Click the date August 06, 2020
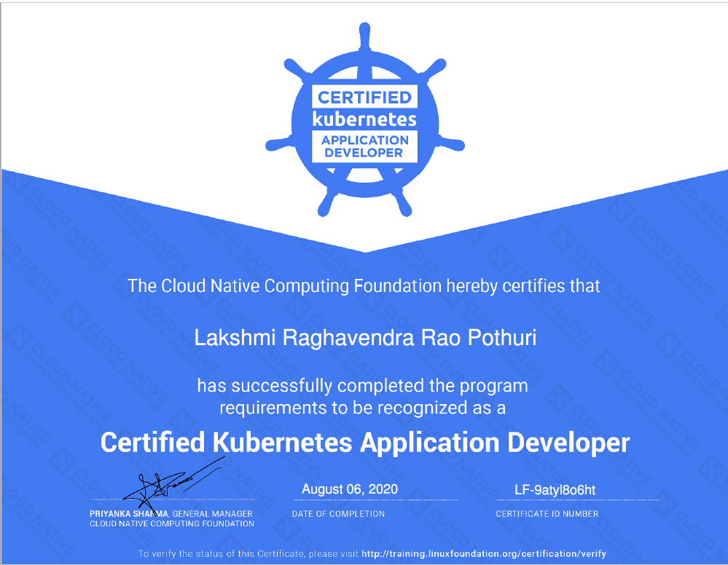The height and width of the screenshot is (565, 728). 350,489
